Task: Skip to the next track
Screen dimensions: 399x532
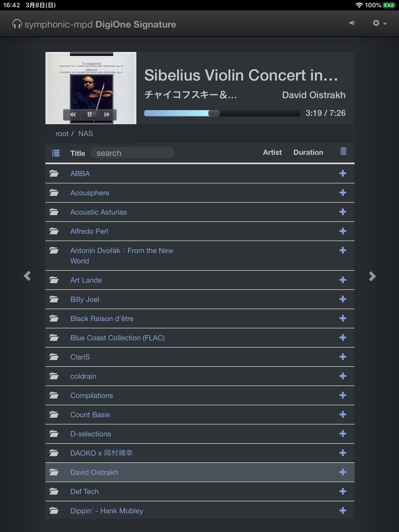Action: (x=107, y=115)
